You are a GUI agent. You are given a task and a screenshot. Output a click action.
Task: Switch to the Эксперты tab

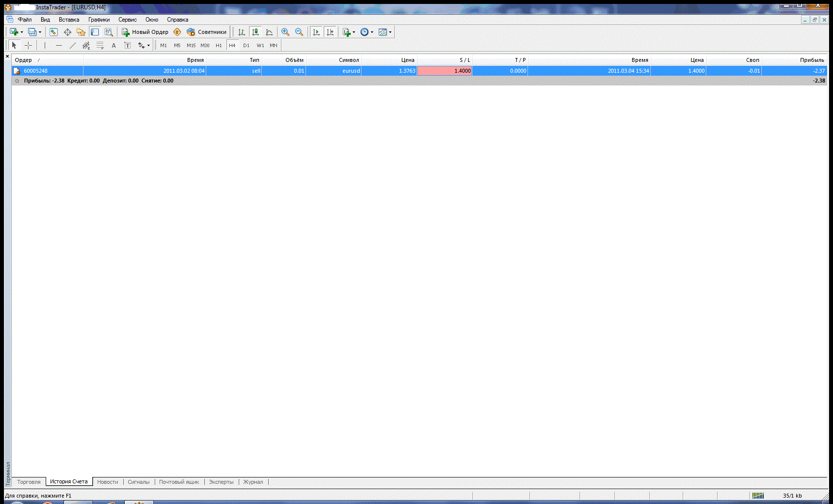pyautogui.click(x=221, y=482)
